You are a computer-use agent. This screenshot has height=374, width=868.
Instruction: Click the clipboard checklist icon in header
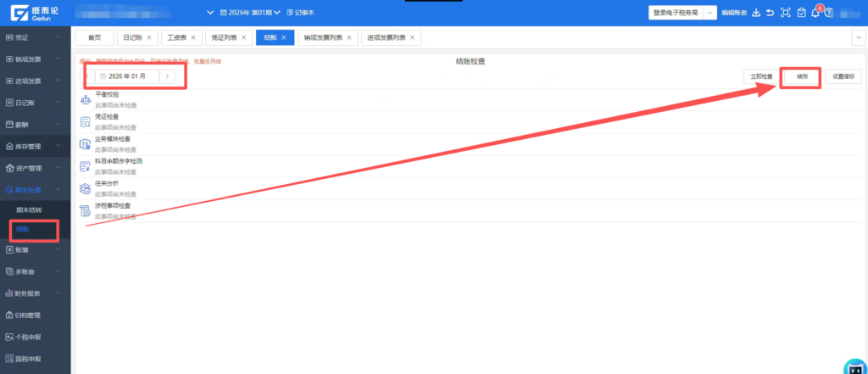tap(801, 13)
